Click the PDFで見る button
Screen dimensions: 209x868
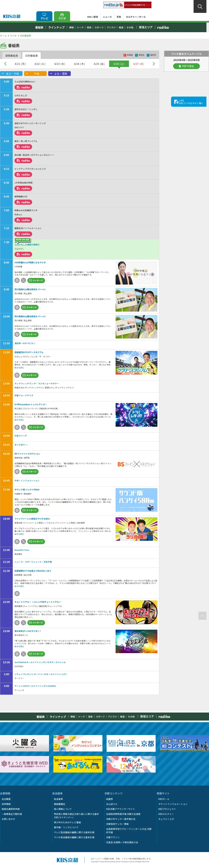(x=186, y=66)
